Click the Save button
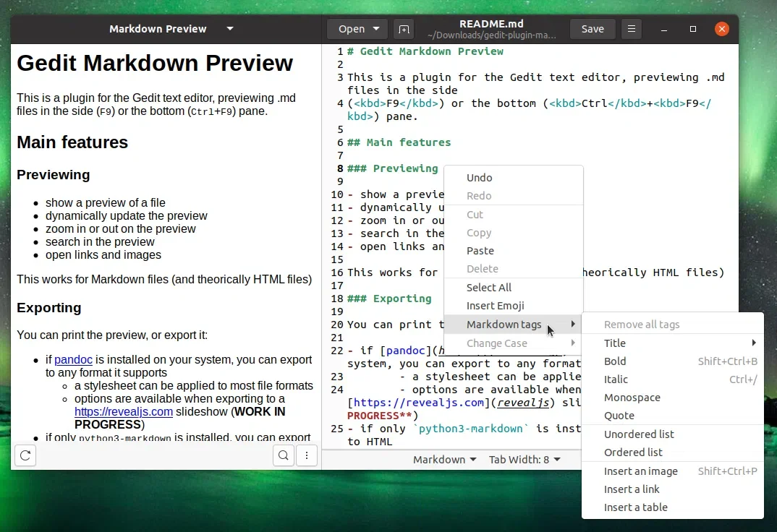Viewport: 777px width, 532px height. pyautogui.click(x=593, y=29)
